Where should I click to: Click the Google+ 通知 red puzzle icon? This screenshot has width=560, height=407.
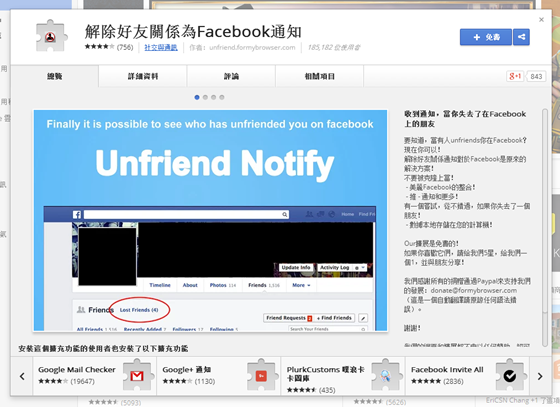261,375
